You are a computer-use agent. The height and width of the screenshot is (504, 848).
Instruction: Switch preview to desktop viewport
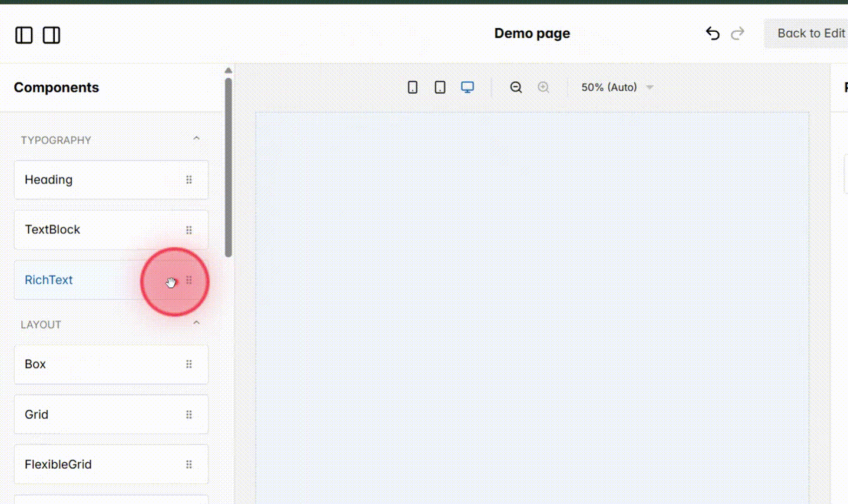(467, 87)
